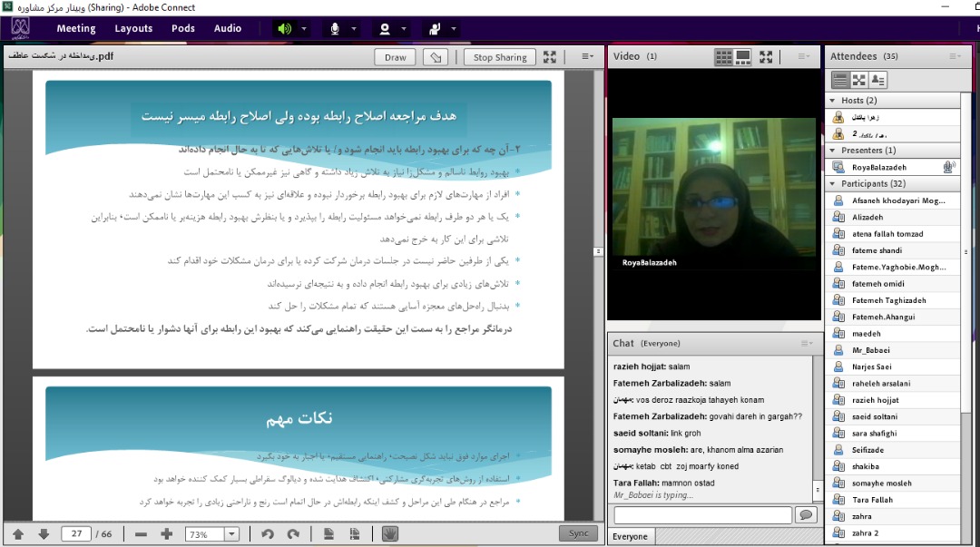
Task: Send chat message bubble icon
Action: click(x=805, y=515)
